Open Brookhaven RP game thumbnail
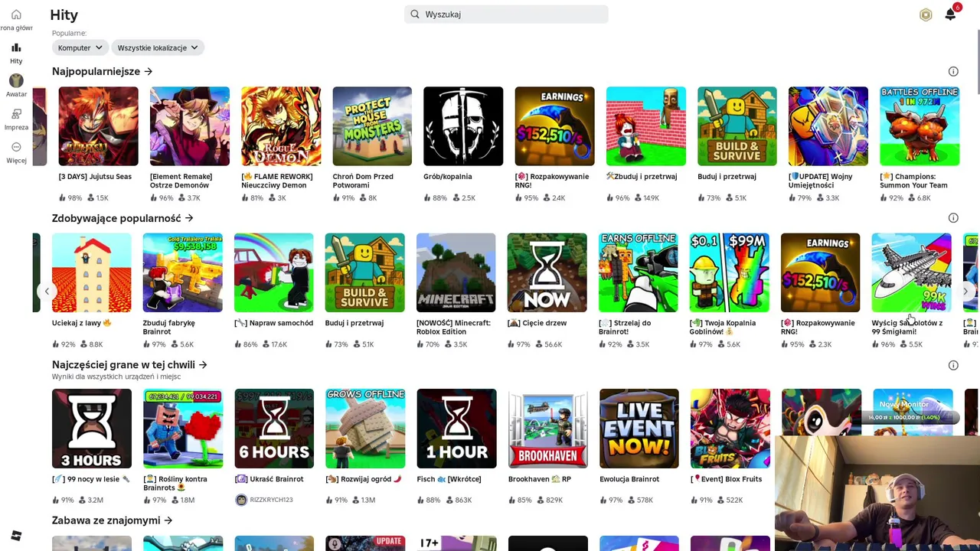Image resolution: width=980 pixels, height=551 pixels. tap(548, 429)
